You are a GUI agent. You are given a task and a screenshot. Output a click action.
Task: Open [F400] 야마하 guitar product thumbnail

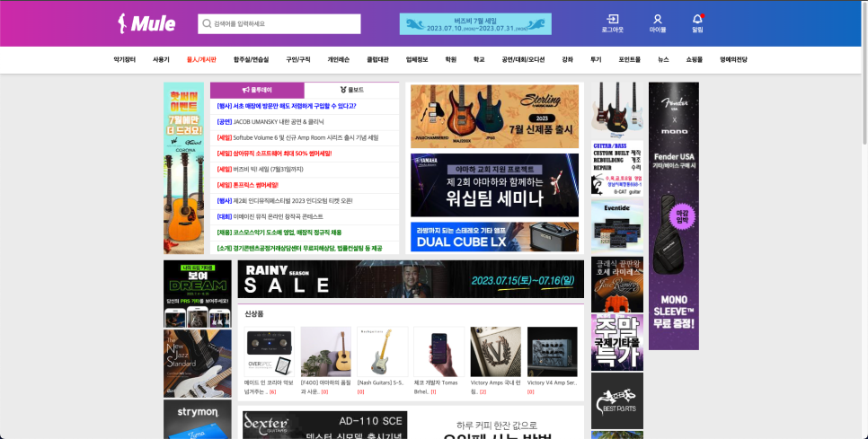[x=325, y=352]
